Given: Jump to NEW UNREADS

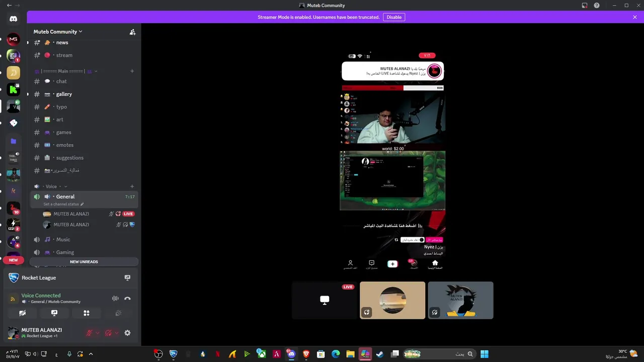Looking at the screenshot, I should [84, 261].
